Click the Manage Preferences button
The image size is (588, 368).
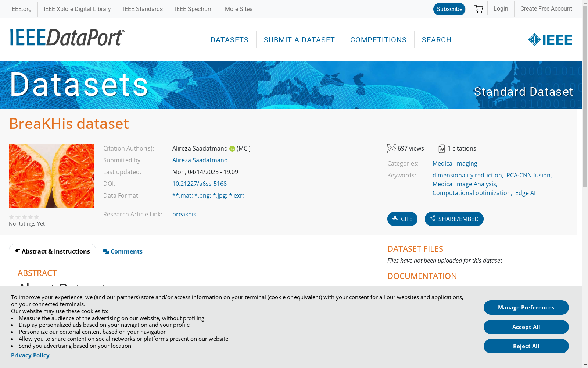coord(526,308)
